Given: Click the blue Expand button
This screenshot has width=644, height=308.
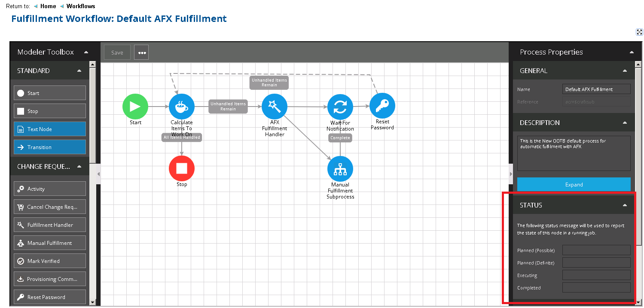Looking at the screenshot, I should tap(574, 185).
